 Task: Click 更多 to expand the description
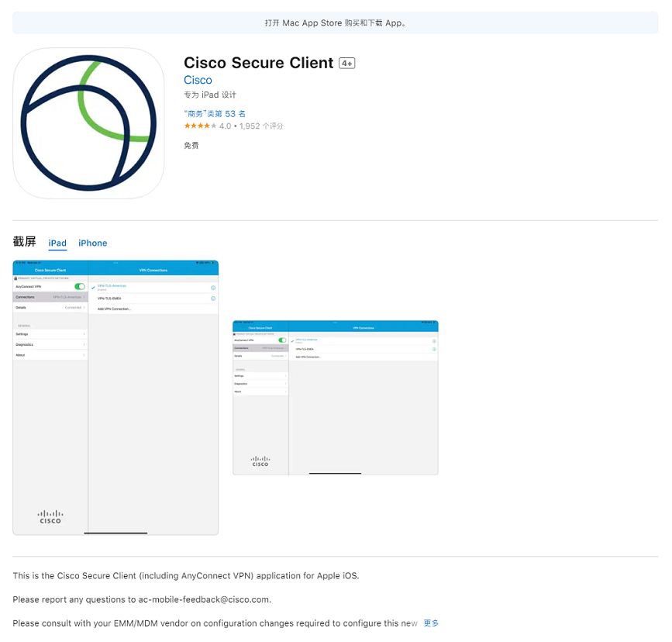pyautogui.click(x=431, y=623)
